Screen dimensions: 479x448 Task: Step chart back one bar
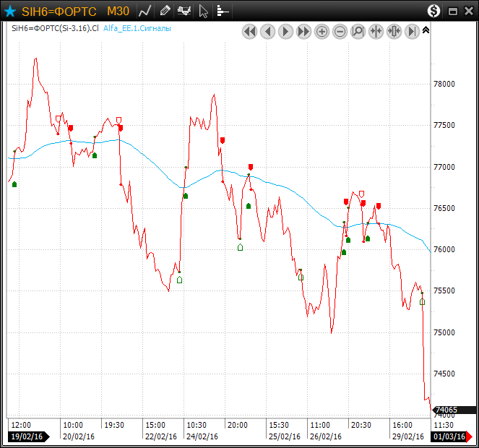[267, 31]
